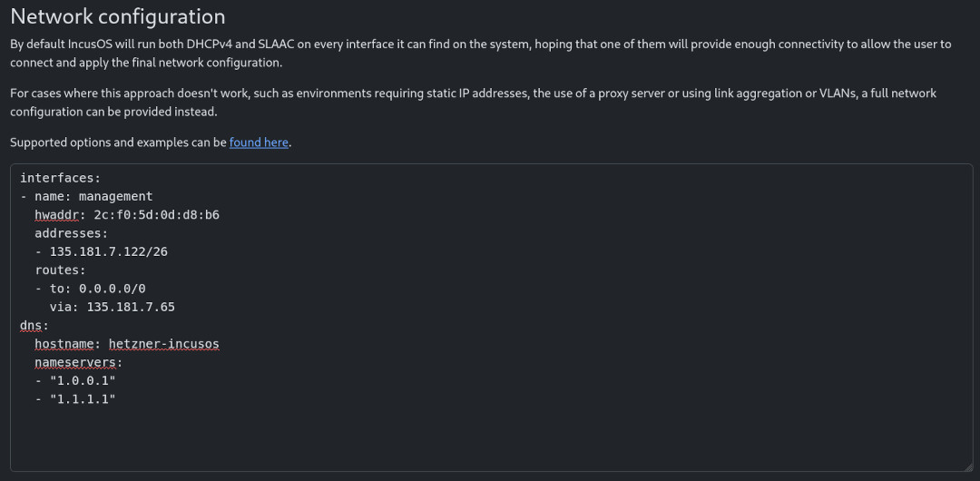The image size is (980, 481).
Task: Click the "to: 0.0.0.0/0" route line
Action: point(97,289)
